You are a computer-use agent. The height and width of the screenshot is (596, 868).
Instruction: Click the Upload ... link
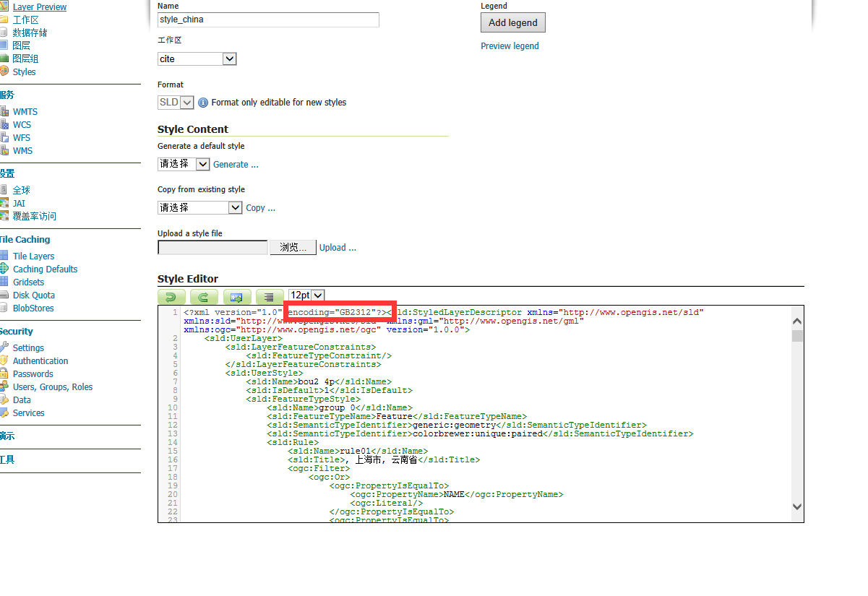click(338, 247)
